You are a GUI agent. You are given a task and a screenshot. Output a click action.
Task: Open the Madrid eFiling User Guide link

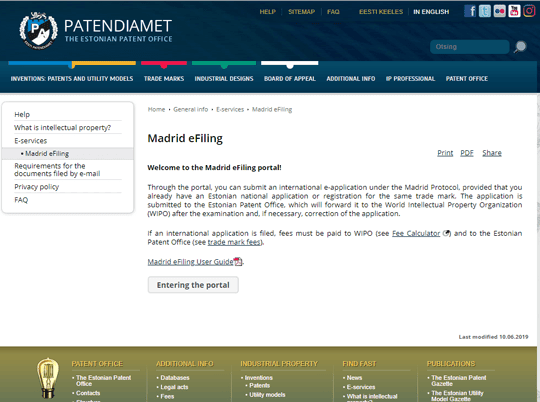point(190,262)
